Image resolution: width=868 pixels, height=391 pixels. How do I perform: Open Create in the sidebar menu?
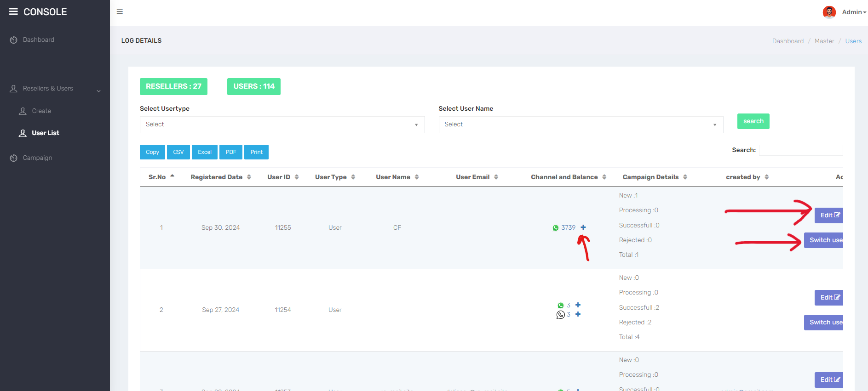click(41, 111)
